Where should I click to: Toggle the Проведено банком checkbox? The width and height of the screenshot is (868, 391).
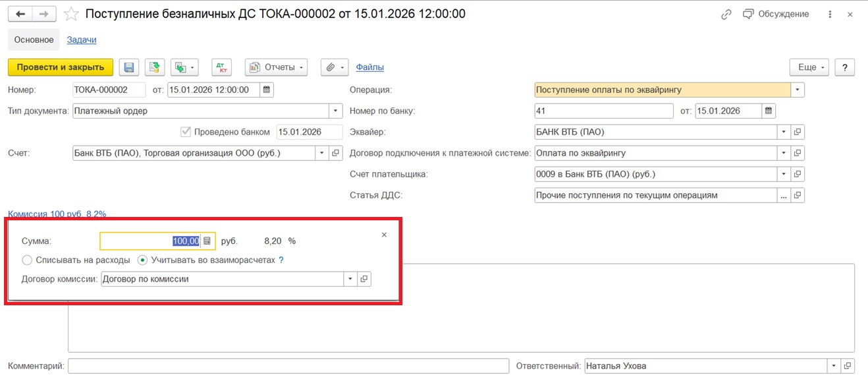point(185,132)
